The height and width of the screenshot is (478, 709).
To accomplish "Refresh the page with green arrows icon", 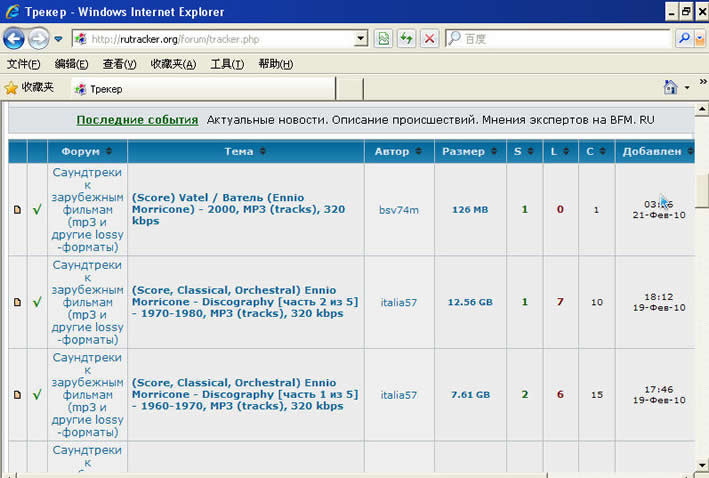I will click(406, 39).
